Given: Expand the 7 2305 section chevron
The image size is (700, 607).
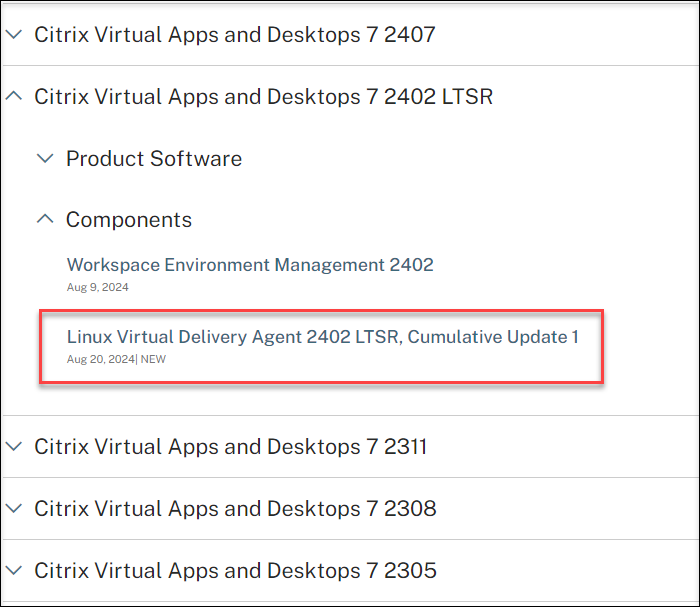Looking at the screenshot, I should tap(14, 570).
